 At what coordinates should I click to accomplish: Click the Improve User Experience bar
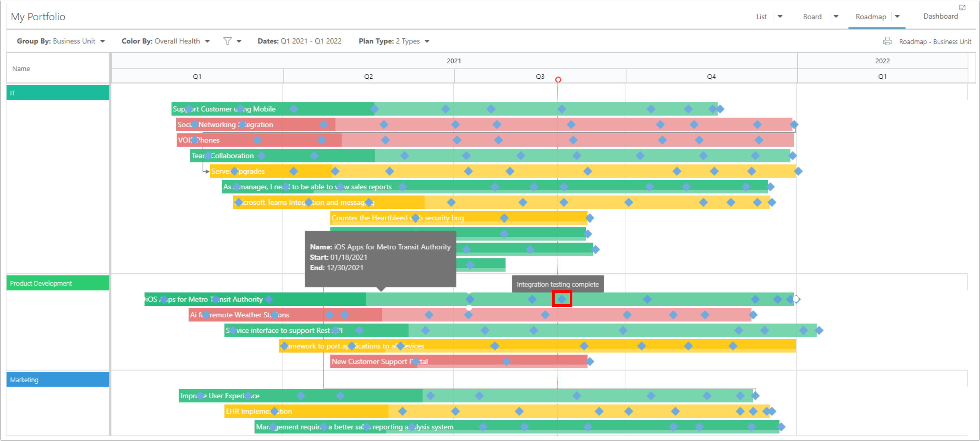(466, 396)
